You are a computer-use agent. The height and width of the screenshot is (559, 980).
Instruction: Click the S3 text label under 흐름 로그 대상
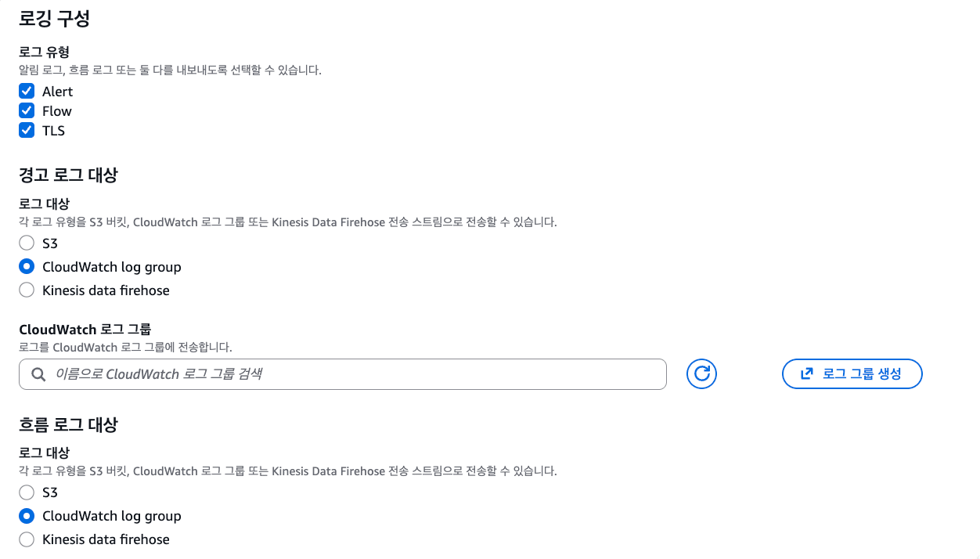(x=50, y=492)
